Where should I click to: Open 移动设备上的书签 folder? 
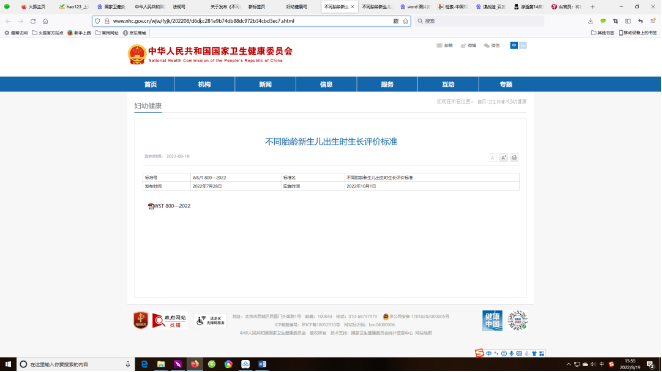pyautogui.click(x=638, y=33)
